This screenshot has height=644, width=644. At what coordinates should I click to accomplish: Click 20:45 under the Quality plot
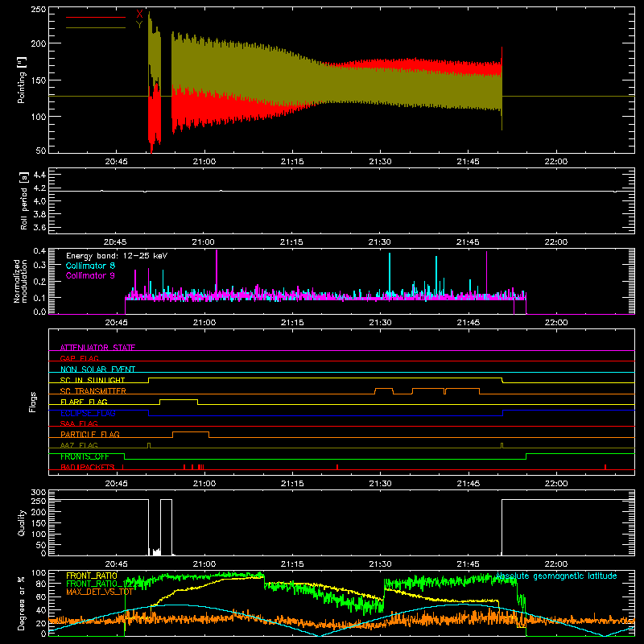click(x=116, y=564)
